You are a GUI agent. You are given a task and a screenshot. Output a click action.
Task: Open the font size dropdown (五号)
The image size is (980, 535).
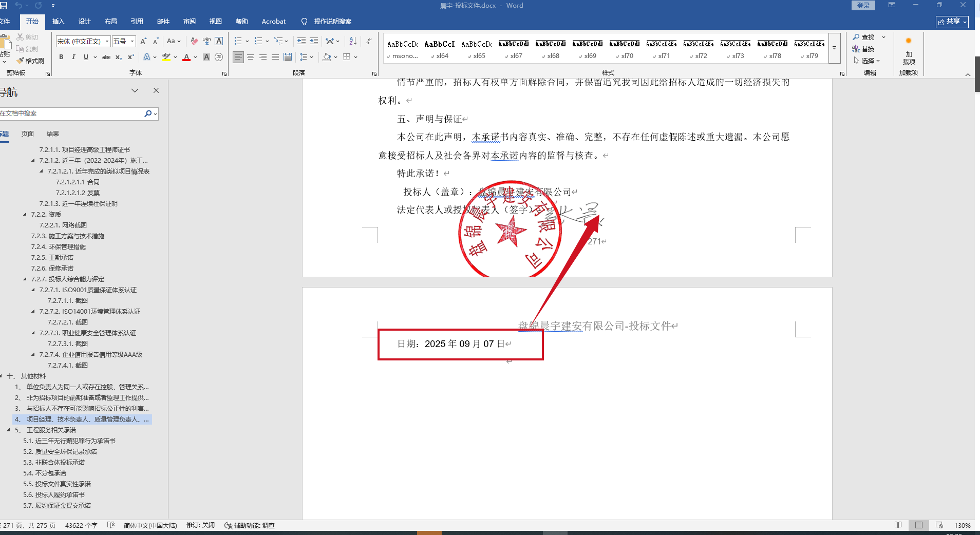pyautogui.click(x=133, y=41)
